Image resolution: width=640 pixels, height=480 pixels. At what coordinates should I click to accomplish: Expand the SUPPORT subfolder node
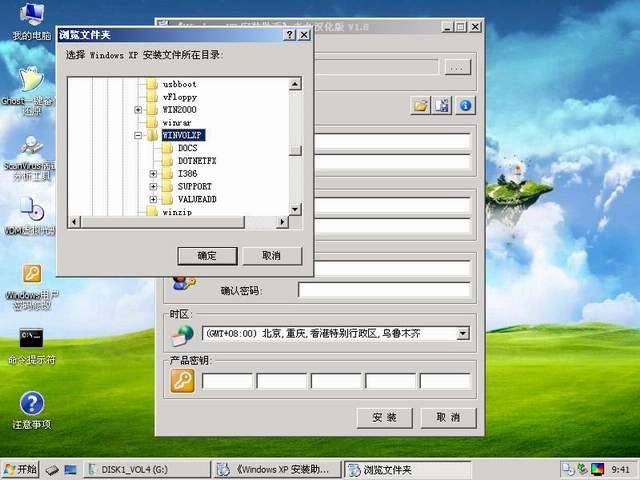[x=153, y=187]
